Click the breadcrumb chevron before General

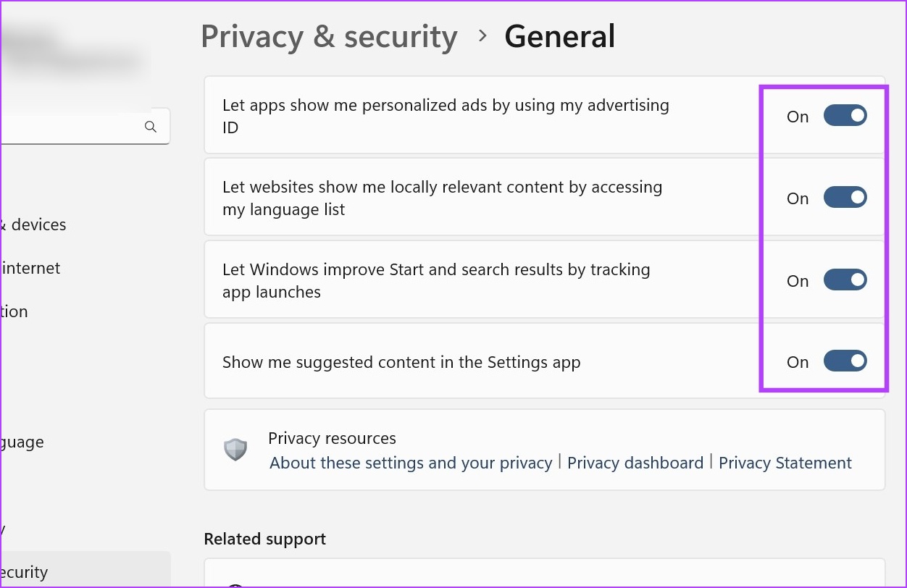point(482,36)
